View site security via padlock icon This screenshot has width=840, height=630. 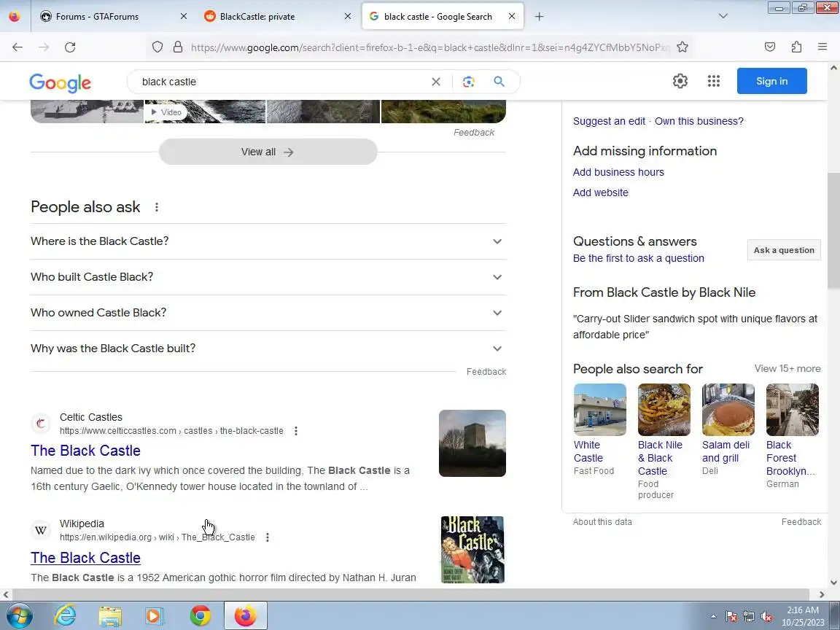(178, 47)
